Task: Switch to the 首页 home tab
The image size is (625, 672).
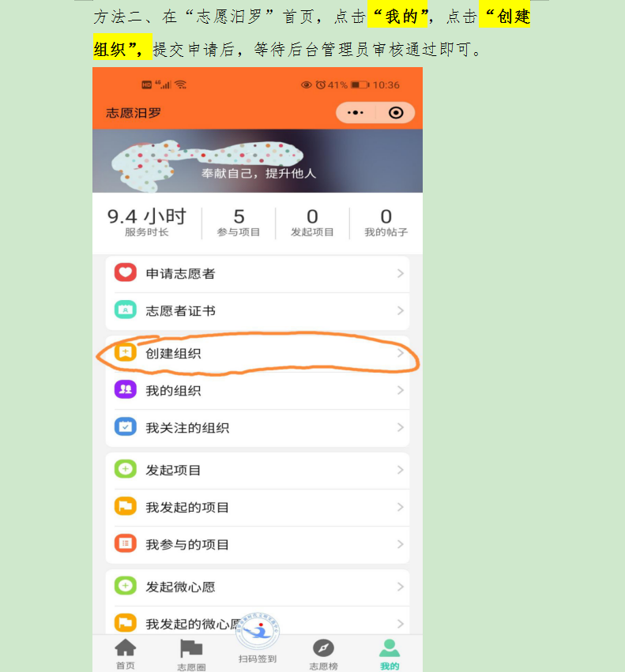Action: tap(126, 654)
